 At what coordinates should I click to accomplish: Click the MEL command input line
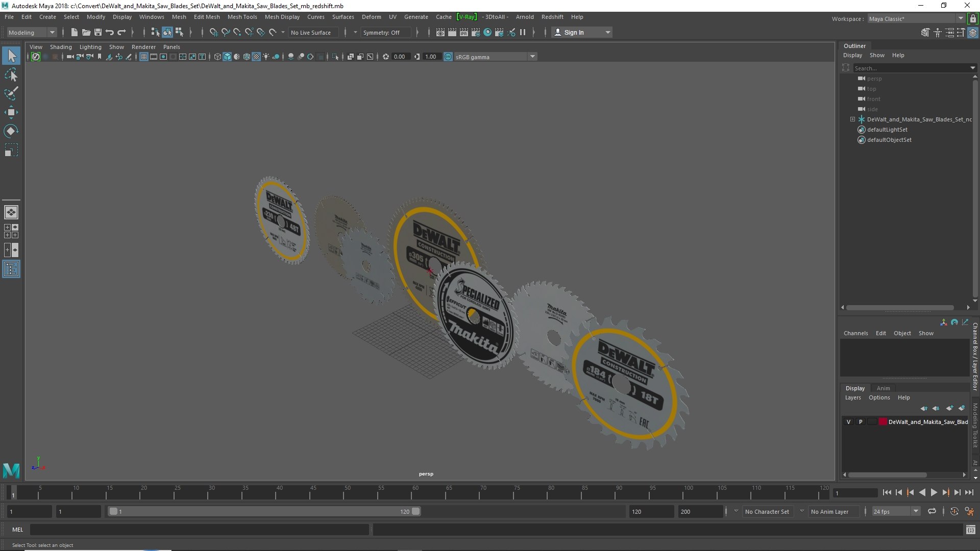coord(199,530)
